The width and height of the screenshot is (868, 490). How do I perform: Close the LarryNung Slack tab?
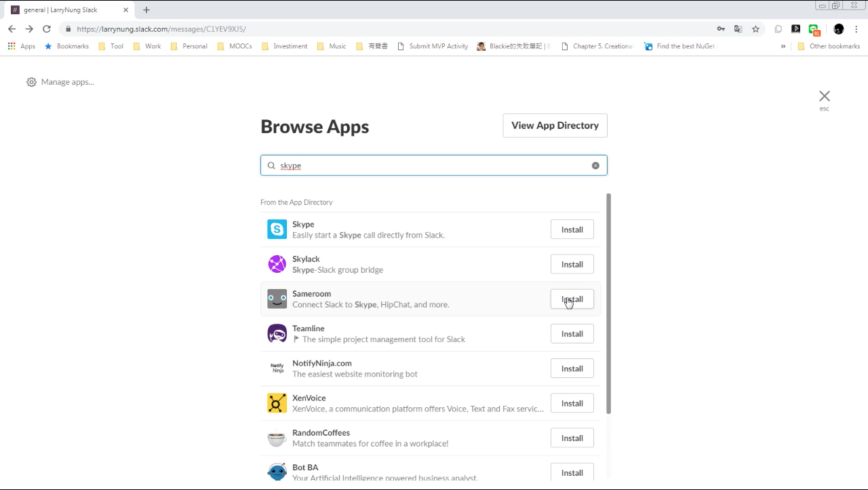click(x=125, y=10)
